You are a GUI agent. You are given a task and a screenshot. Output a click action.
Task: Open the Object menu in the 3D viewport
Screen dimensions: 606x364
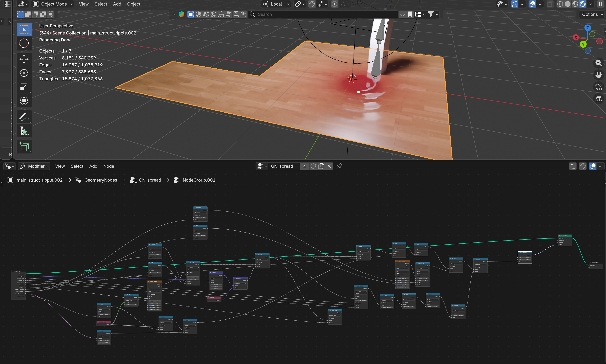pos(134,4)
